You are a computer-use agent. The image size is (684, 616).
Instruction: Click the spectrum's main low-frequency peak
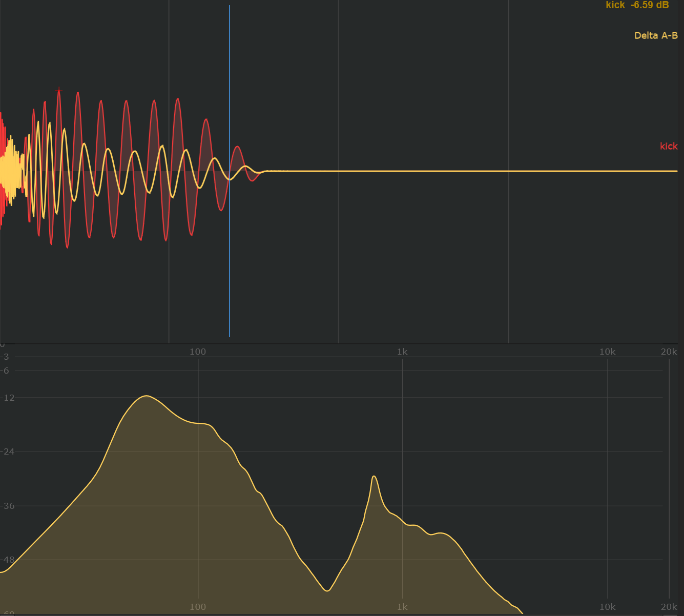click(x=147, y=396)
